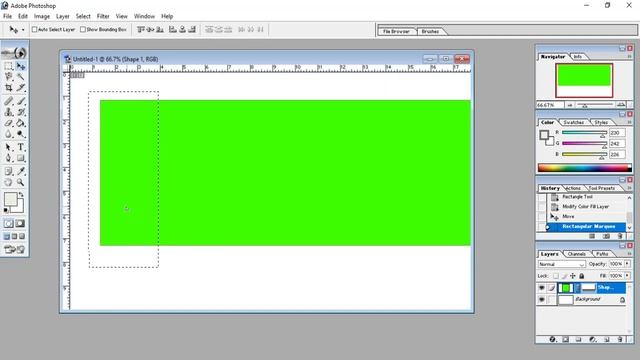Open the Move tool preset picker arrow
Viewport: 640px width, 360px height.
[x=23, y=30]
